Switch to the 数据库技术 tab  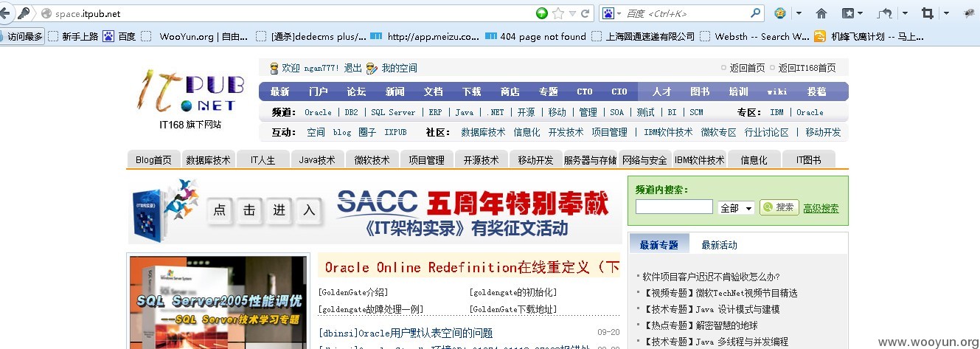[x=209, y=159]
